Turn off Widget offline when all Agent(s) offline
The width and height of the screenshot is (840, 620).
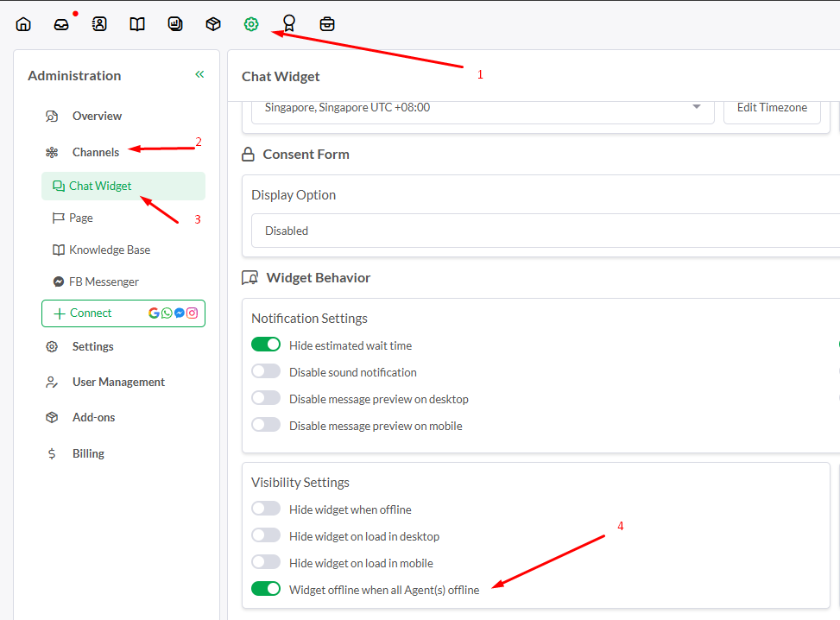(x=266, y=589)
